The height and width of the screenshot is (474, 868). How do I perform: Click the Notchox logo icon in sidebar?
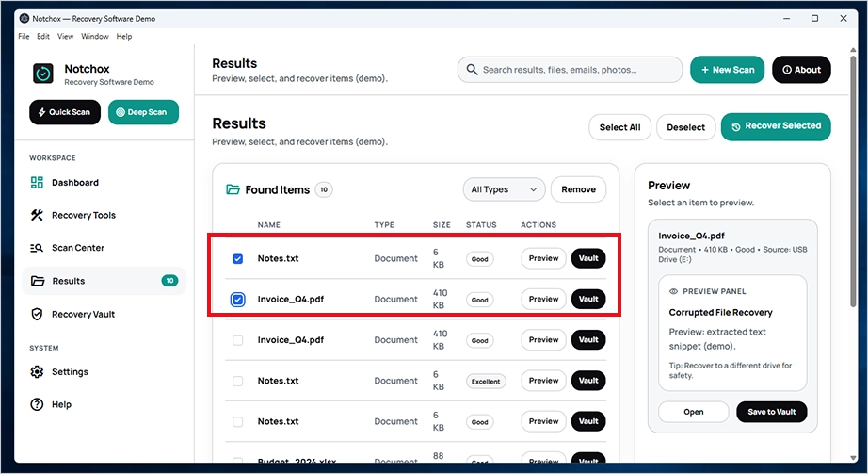tap(42, 74)
